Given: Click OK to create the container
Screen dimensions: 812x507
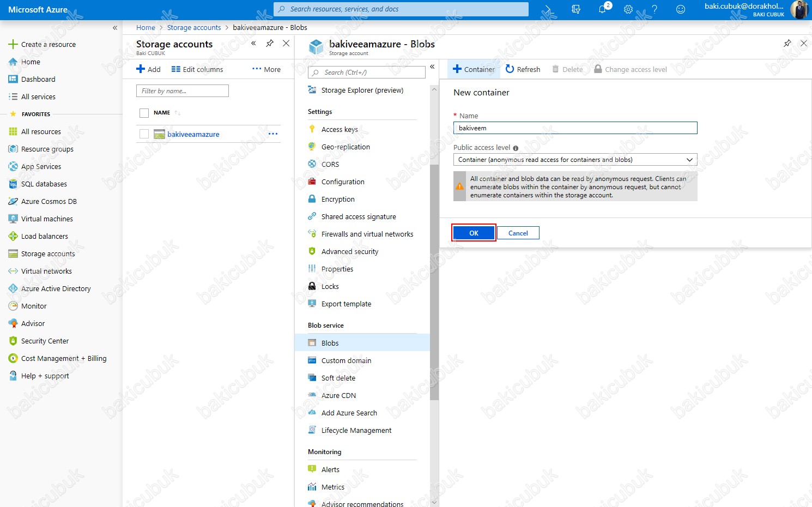Looking at the screenshot, I should click(474, 233).
